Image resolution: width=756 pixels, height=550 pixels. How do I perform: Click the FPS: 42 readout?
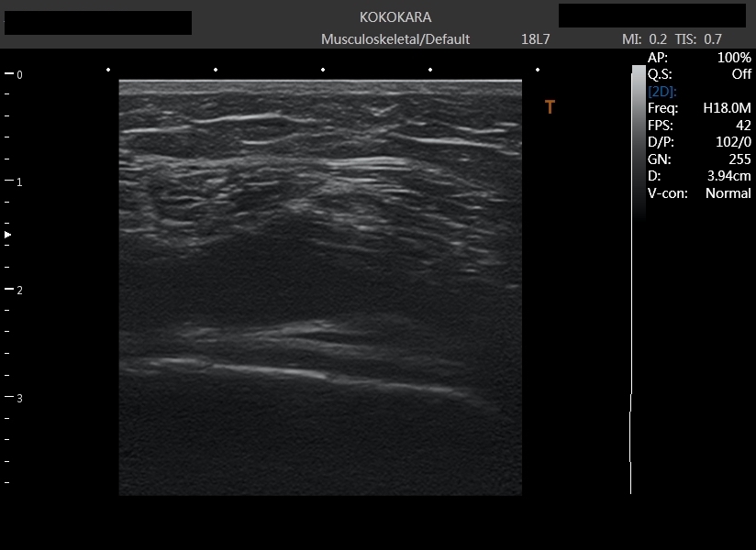[699, 126]
